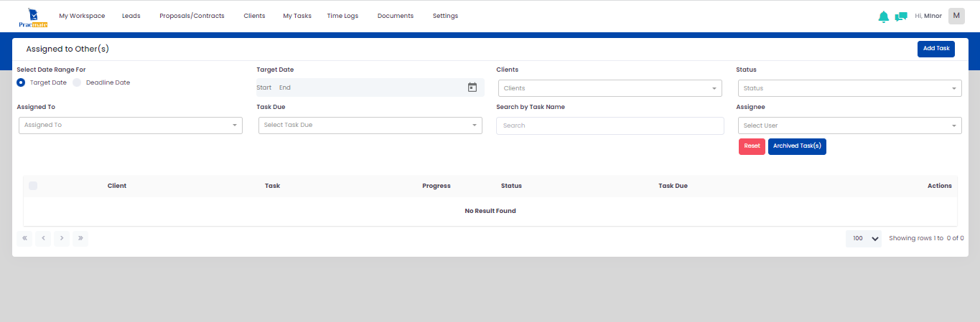Click the Task Due column header
The width and height of the screenshot is (980, 322).
(673, 186)
